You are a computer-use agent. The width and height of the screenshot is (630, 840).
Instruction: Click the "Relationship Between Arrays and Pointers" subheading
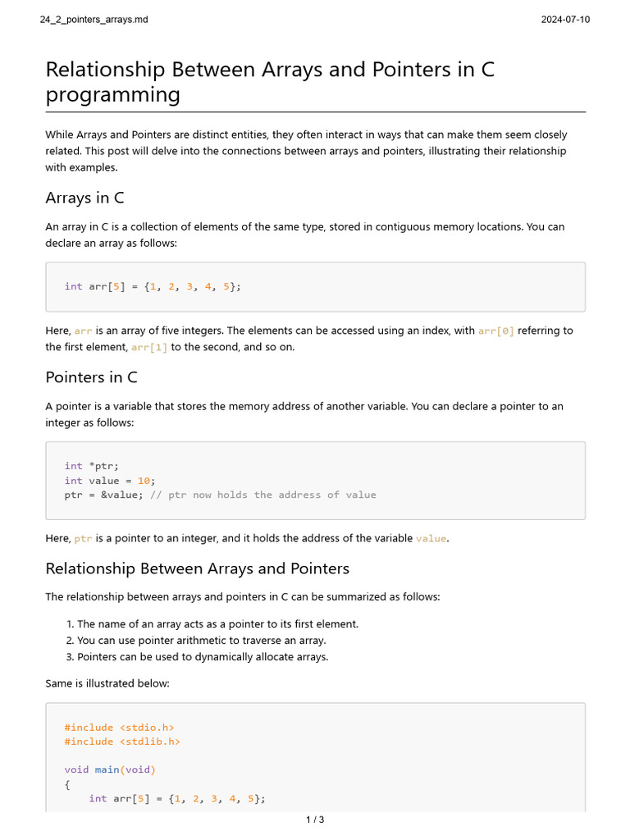tap(197, 568)
